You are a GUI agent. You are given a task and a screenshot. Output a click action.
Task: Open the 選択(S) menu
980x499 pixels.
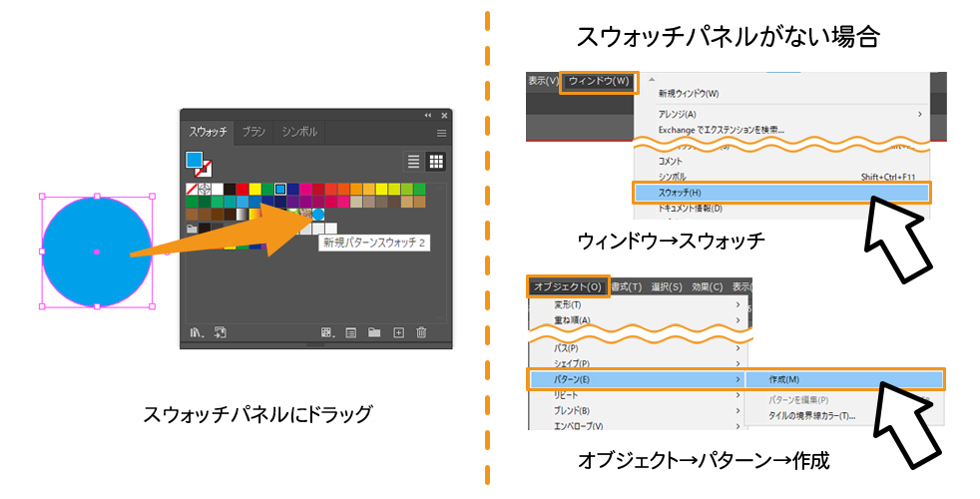[x=667, y=287]
